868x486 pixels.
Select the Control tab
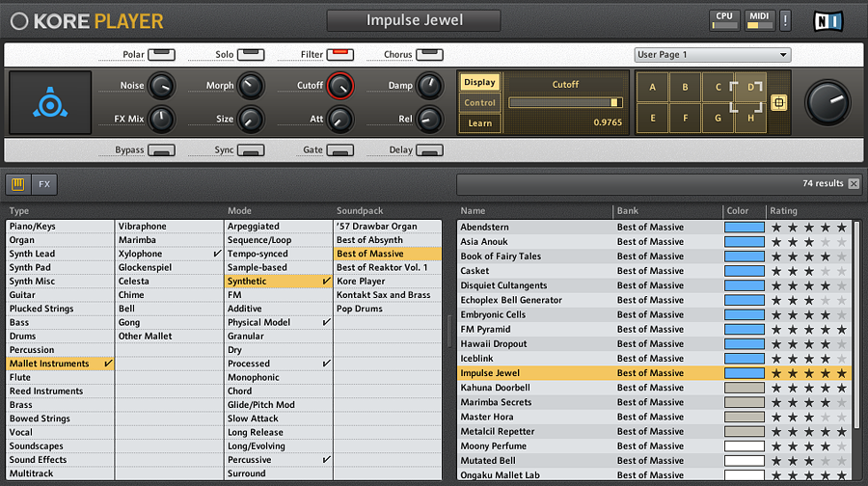pyautogui.click(x=479, y=102)
